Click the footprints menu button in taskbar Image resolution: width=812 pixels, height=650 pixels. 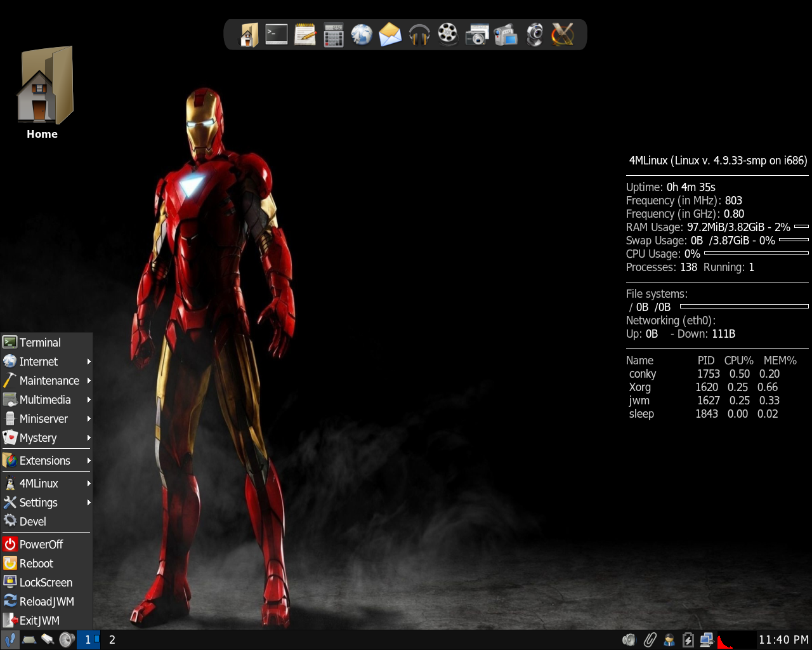pyautogui.click(x=10, y=640)
